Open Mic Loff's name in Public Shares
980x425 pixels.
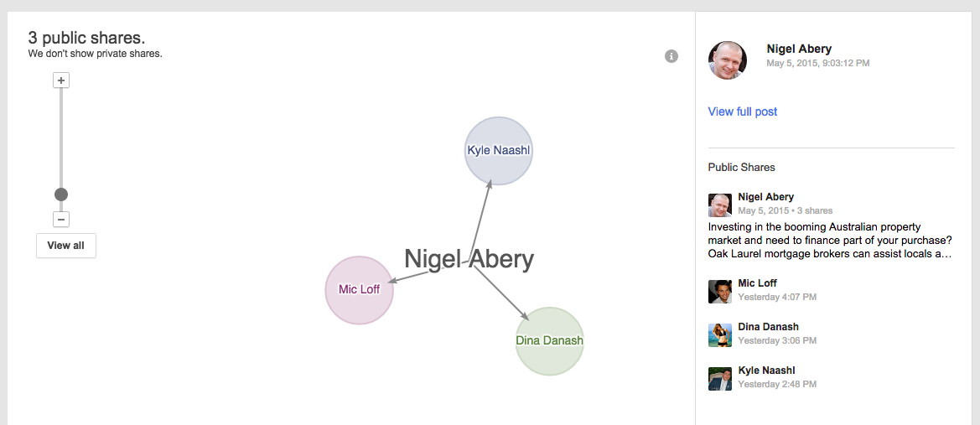tap(757, 283)
